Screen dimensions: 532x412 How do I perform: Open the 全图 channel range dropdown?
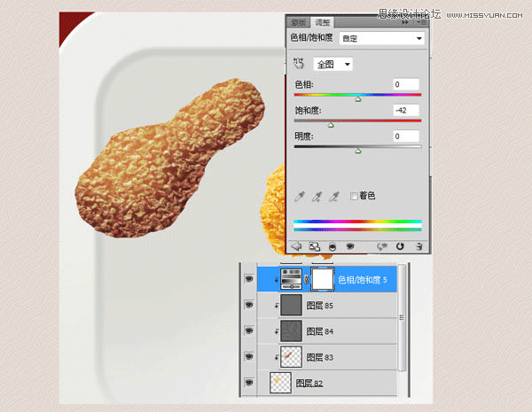(x=332, y=64)
